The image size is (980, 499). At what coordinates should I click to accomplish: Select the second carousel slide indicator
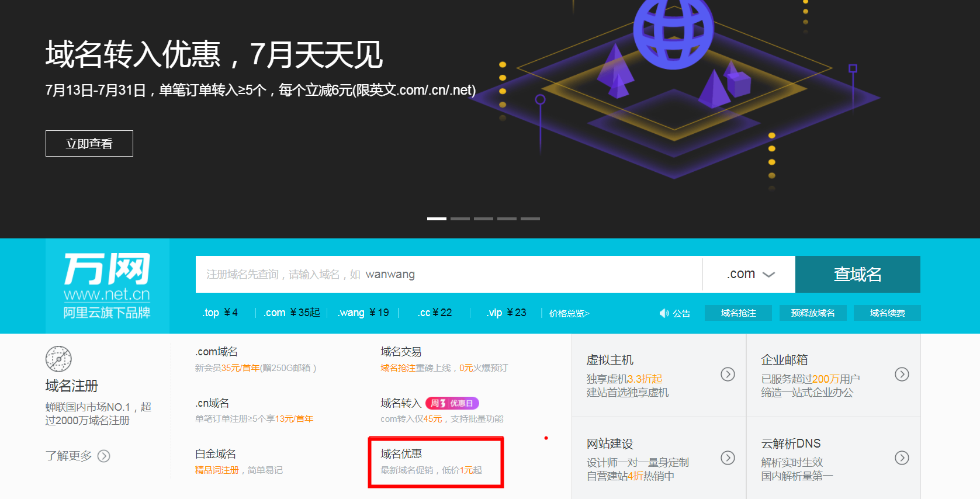[460, 219]
